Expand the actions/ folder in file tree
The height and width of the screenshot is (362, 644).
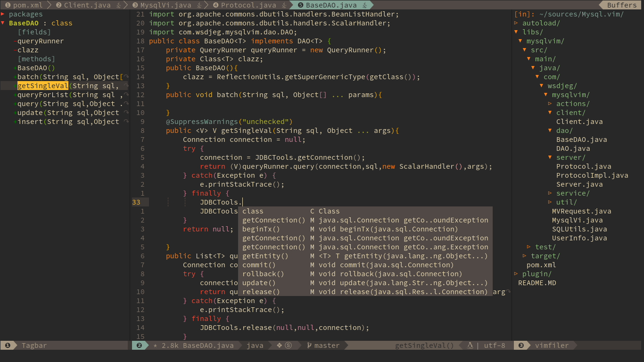point(550,104)
